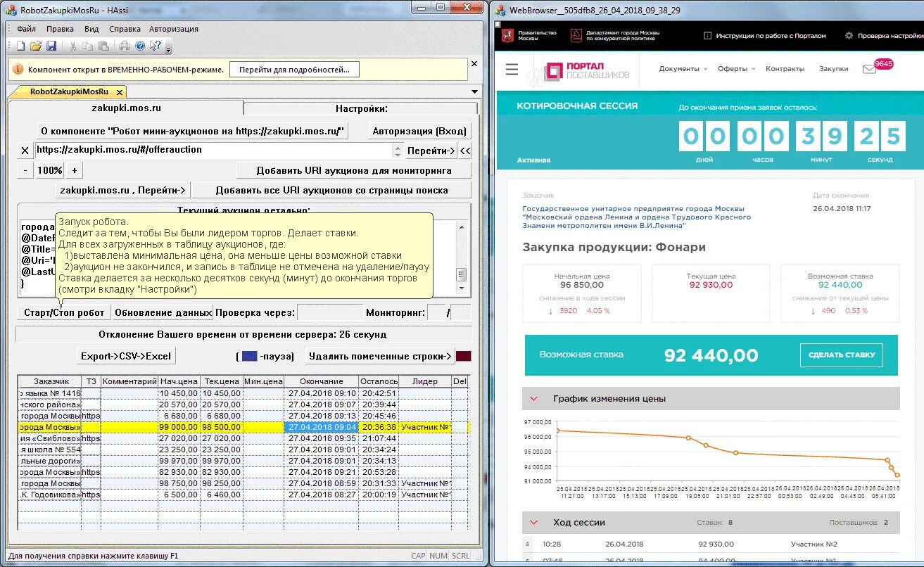Click the X button beside URL field

tap(25, 151)
